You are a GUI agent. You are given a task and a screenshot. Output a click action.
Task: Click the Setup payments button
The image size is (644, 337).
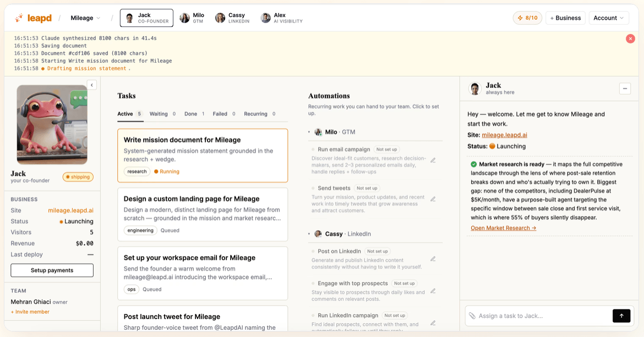[x=52, y=270]
